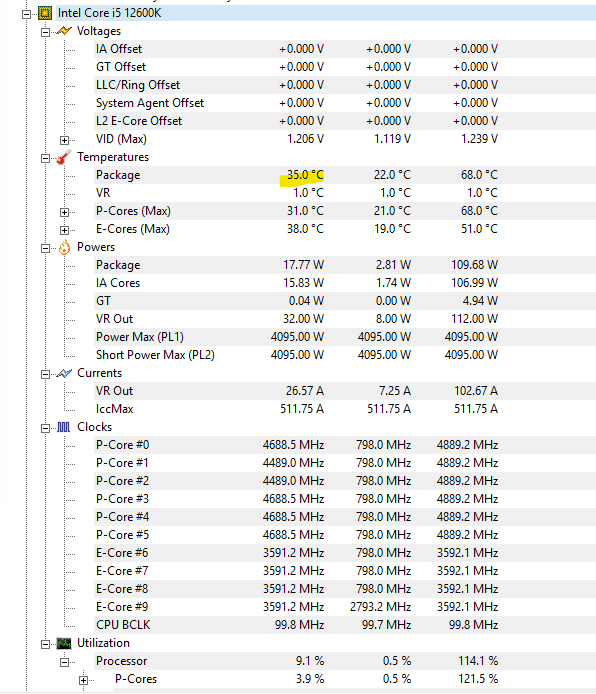The image size is (596, 694).
Task: Select the P-Core #3 clock row
Action: coord(345,499)
